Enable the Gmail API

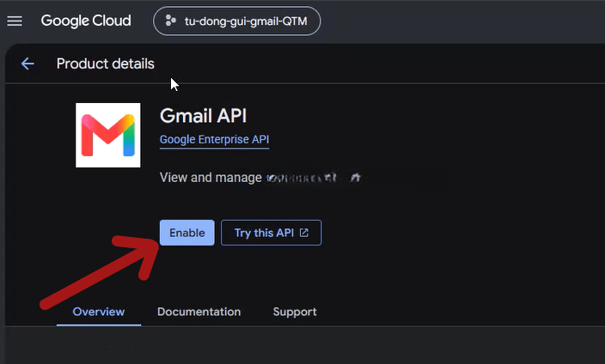click(187, 233)
